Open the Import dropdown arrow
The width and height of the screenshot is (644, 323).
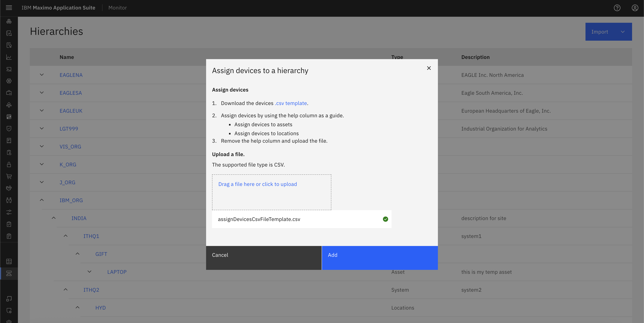click(x=623, y=32)
